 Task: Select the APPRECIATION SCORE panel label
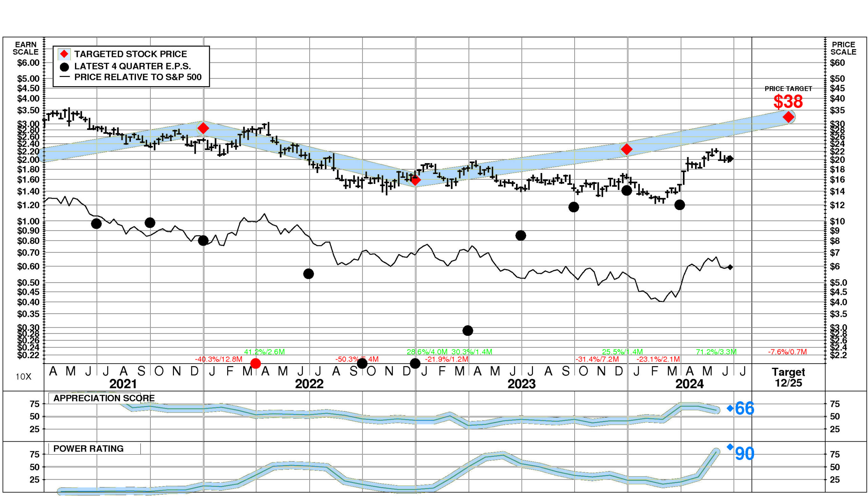coord(104,398)
